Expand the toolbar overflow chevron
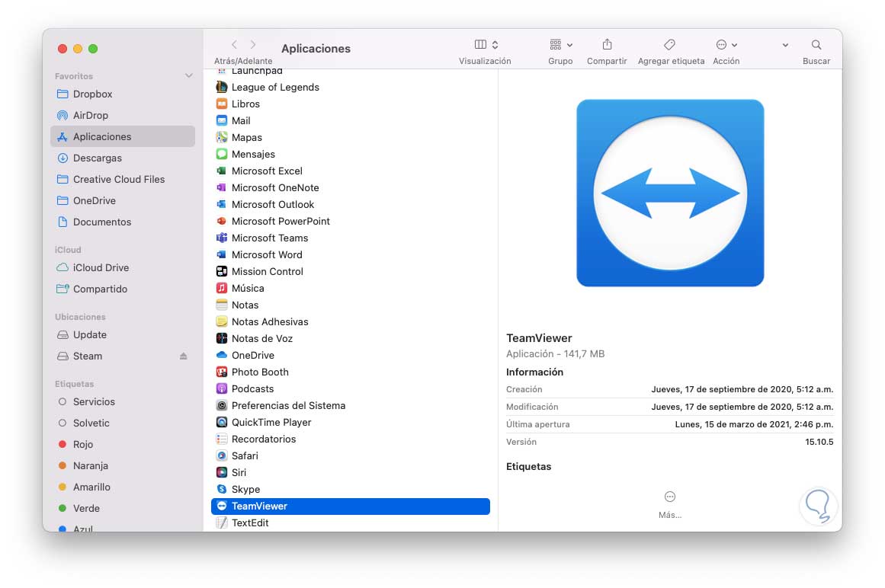The width and height of the screenshot is (885, 588). click(x=785, y=45)
